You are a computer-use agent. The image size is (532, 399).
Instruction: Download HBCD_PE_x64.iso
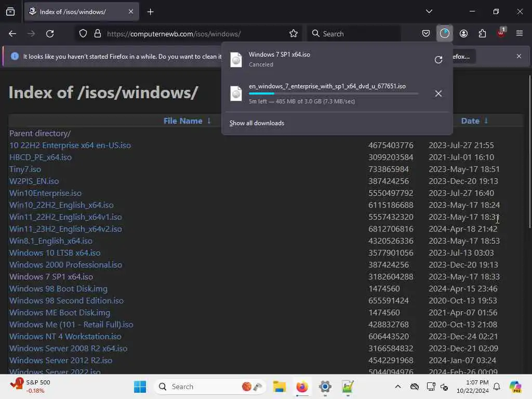tap(41, 157)
